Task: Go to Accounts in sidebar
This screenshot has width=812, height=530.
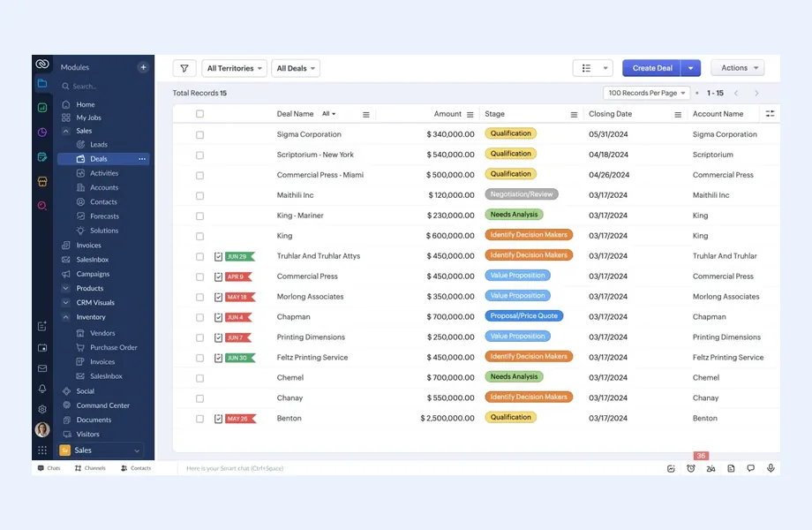Action: click(104, 187)
